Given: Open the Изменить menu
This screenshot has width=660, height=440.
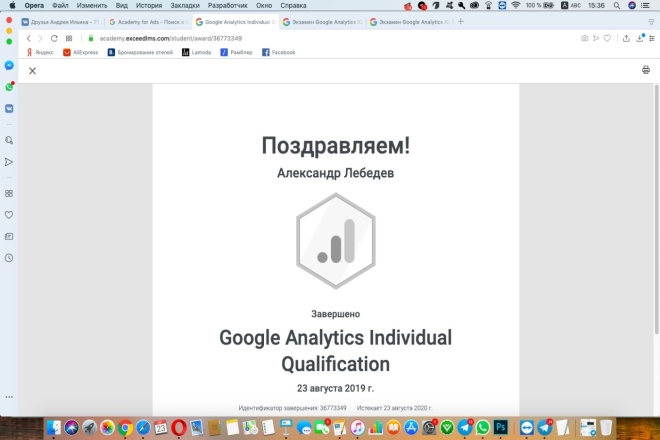Looking at the screenshot, I should (92, 5).
